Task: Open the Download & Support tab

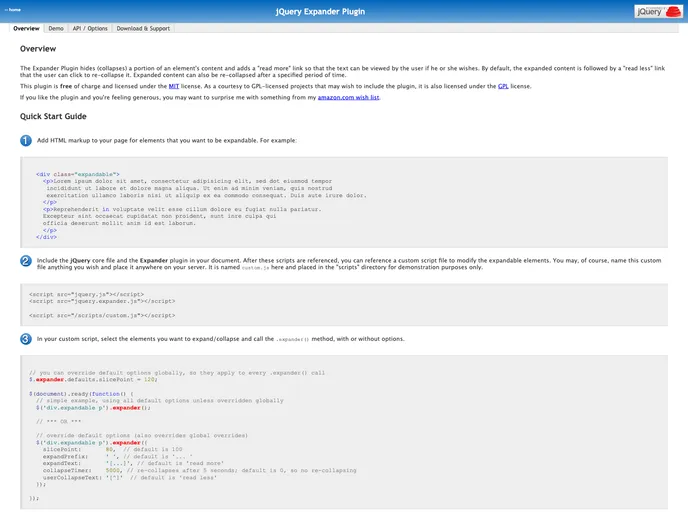Action: click(143, 29)
